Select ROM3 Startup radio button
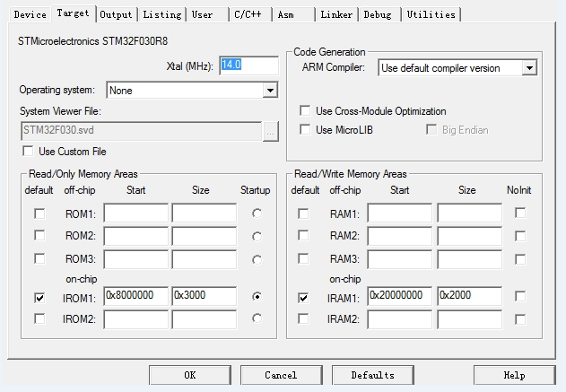The height and width of the screenshot is (392, 566). (x=257, y=259)
